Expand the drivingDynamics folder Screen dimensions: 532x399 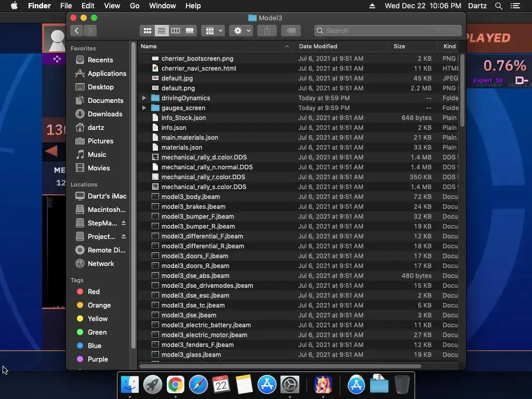144,98
